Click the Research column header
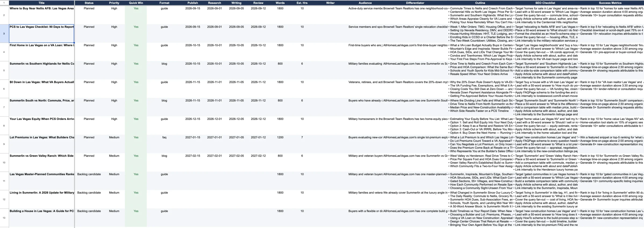Image resolution: width=644 pixels, height=228 pixels. pos(214,3)
